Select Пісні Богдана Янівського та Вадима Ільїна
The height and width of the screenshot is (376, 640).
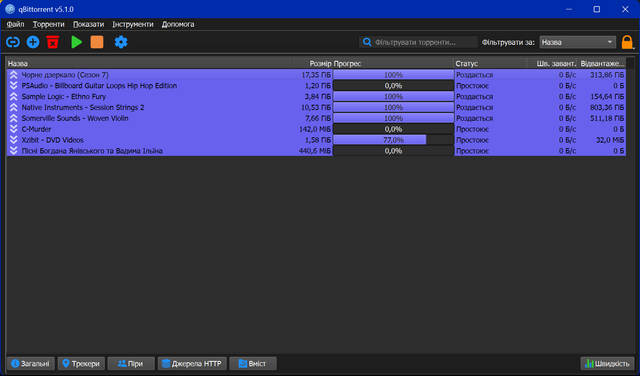[92, 151]
